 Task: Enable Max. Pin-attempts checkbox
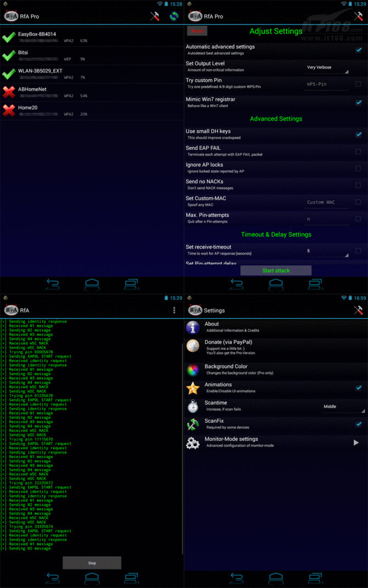tap(358, 219)
